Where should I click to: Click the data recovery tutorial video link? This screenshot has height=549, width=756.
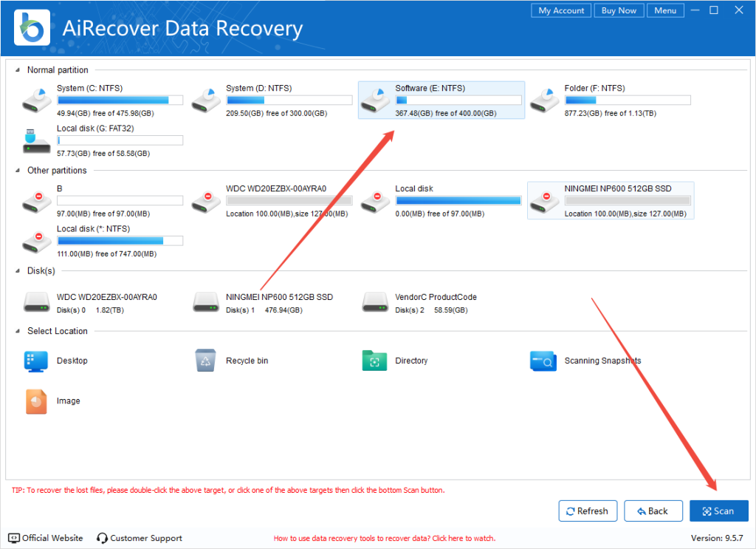pyautogui.click(x=384, y=539)
